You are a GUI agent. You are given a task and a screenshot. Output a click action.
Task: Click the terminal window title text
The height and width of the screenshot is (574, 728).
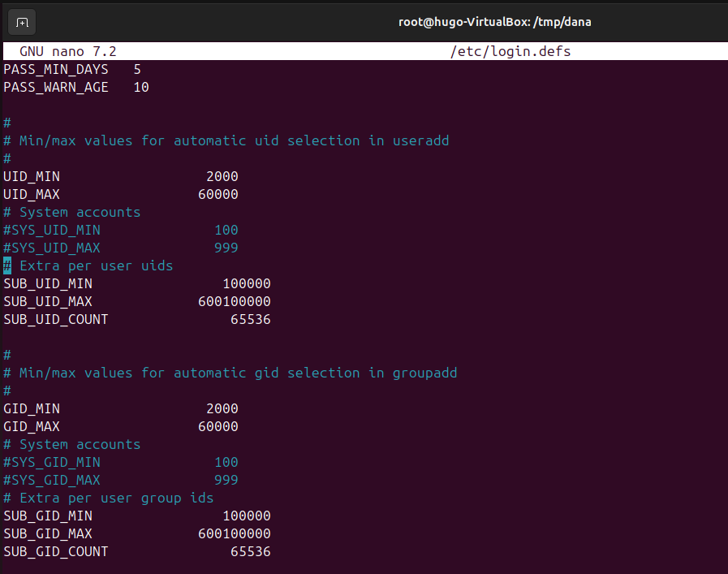click(x=494, y=22)
